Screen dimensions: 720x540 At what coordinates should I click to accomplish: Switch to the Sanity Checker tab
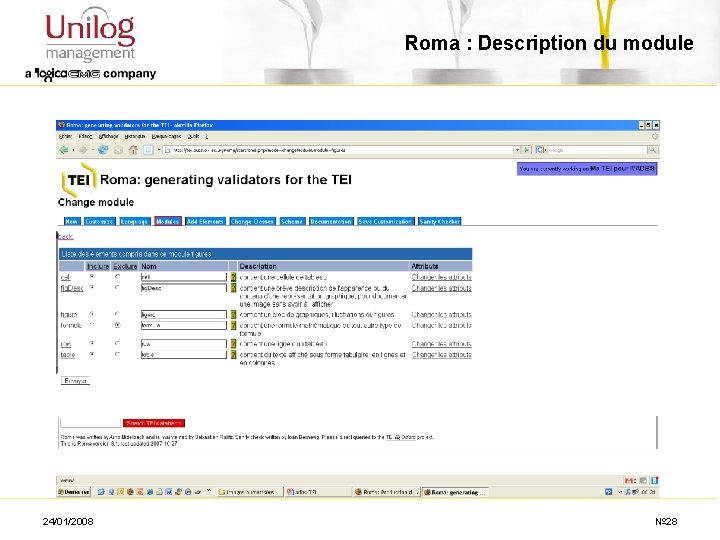[x=439, y=221]
